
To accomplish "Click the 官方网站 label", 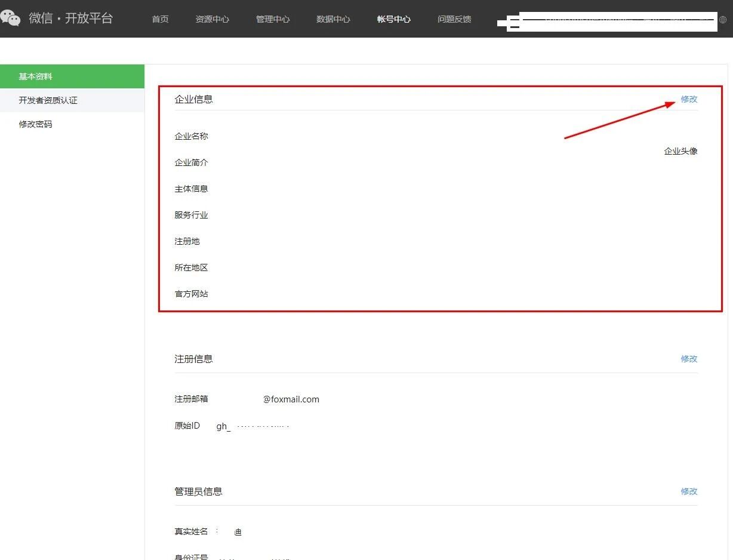I will coord(191,294).
